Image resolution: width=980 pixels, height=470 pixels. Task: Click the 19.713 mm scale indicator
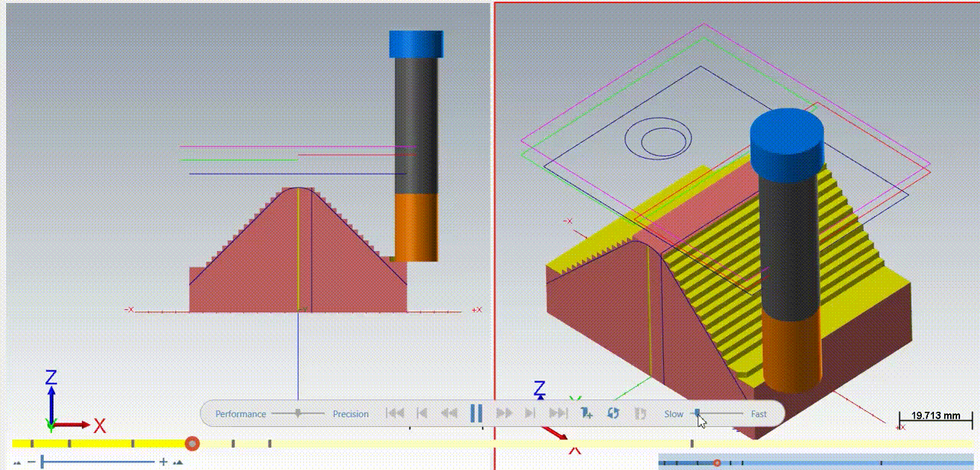935,417
